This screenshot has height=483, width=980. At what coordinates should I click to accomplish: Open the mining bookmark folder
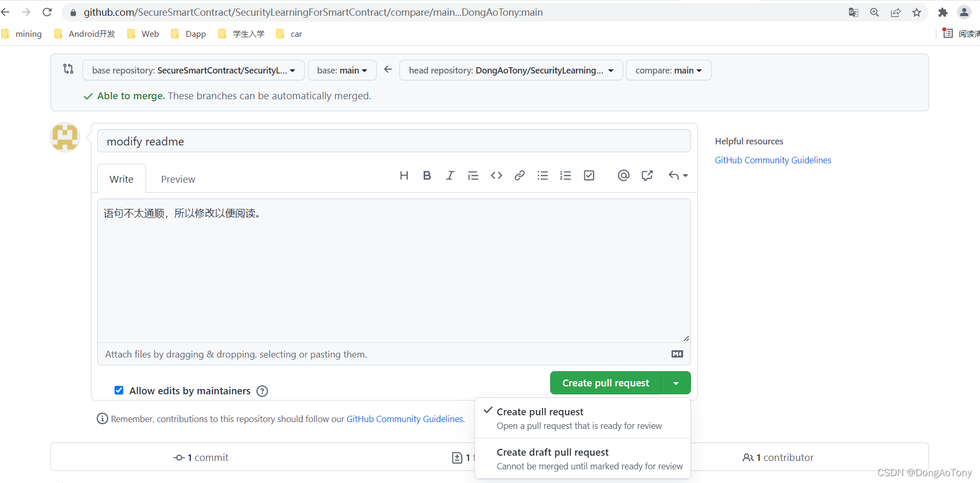pos(22,34)
